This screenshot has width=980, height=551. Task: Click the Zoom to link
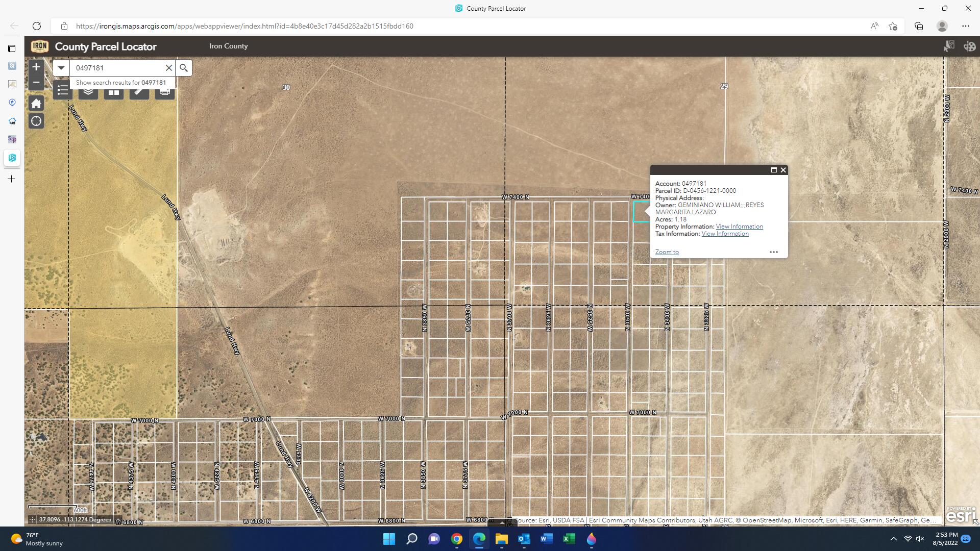pyautogui.click(x=667, y=252)
